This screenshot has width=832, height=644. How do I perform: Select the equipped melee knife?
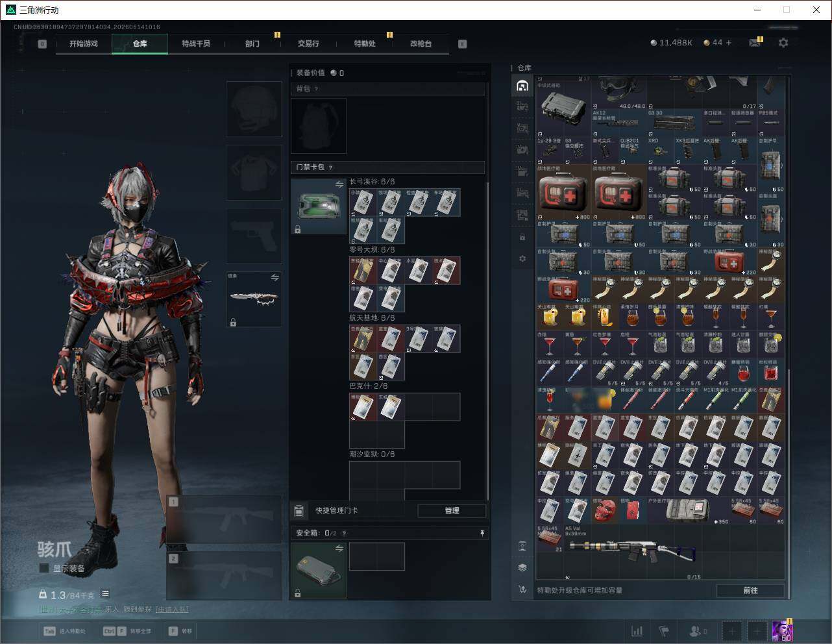click(x=254, y=299)
